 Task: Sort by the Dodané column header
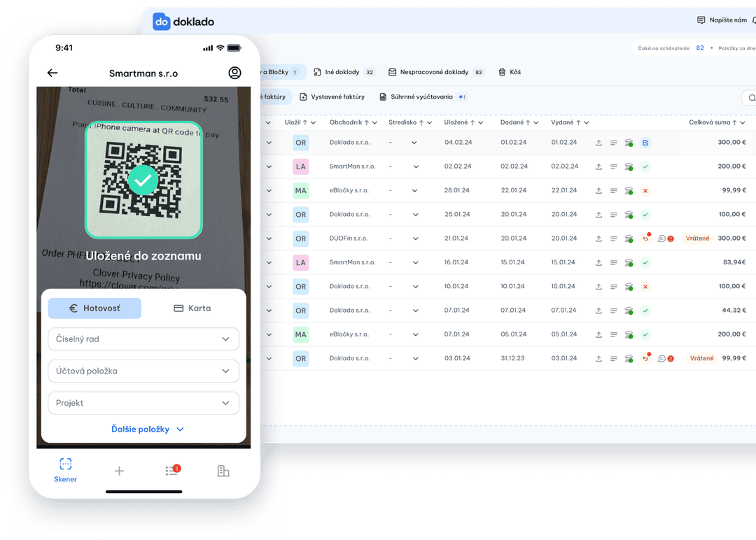coord(519,122)
